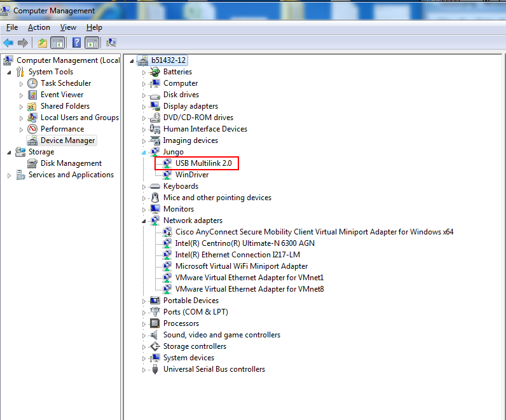Screen dimensions: 506x420
Task: Select the WinDriver device
Action: pyautogui.click(x=192, y=175)
